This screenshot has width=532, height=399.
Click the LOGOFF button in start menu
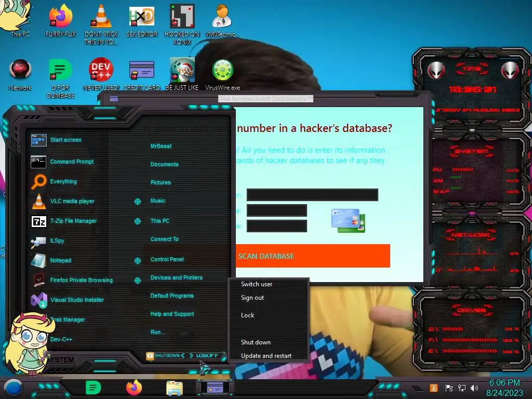click(207, 355)
